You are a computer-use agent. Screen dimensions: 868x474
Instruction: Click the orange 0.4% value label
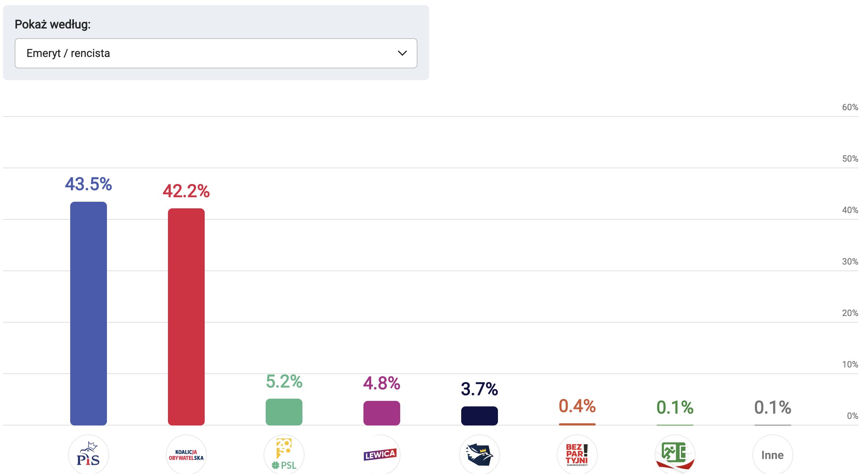pos(577,406)
